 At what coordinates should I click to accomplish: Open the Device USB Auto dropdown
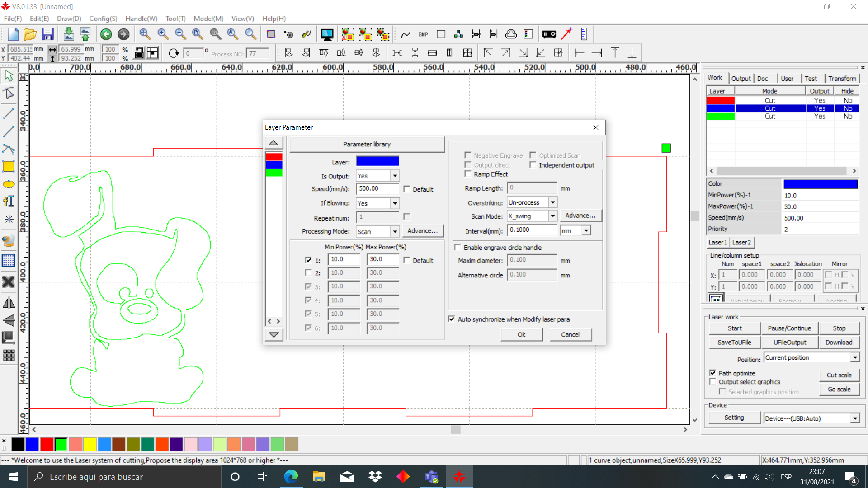click(x=855, y=418)
